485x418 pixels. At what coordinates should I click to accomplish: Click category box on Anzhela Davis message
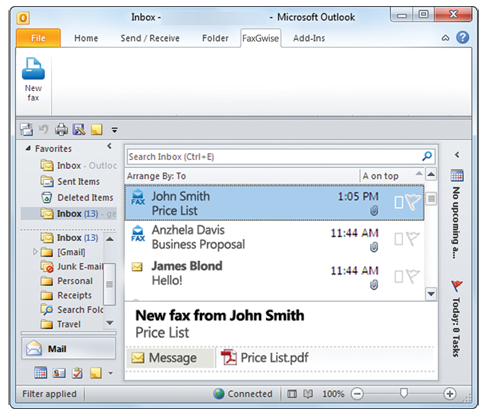(399, 239)
